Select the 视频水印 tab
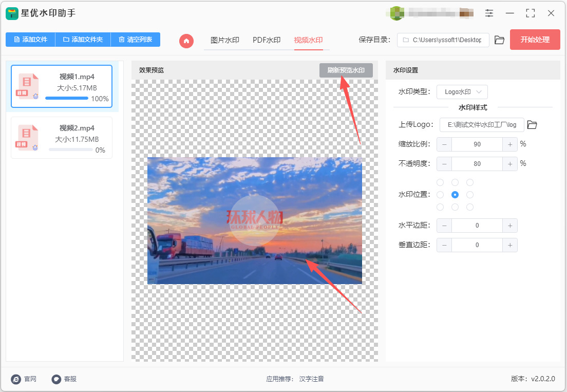 pyautogui.click(x=308, y=40)
